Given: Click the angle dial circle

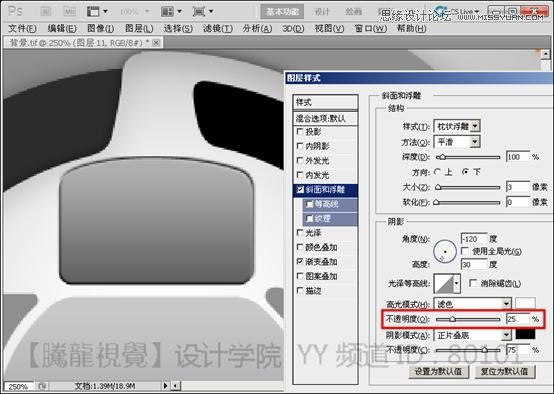Looking at the screenshot, I should pyautogui.click(x=445, y=251).
